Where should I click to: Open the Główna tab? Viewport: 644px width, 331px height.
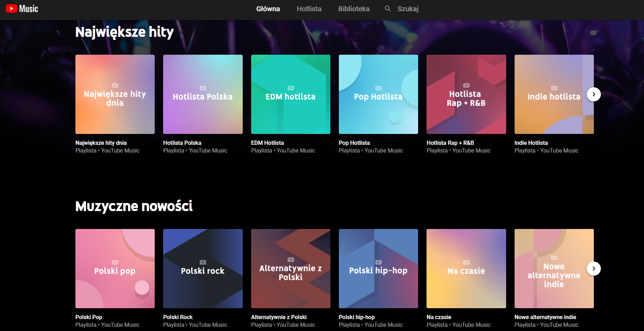click(x=268, y=9)
